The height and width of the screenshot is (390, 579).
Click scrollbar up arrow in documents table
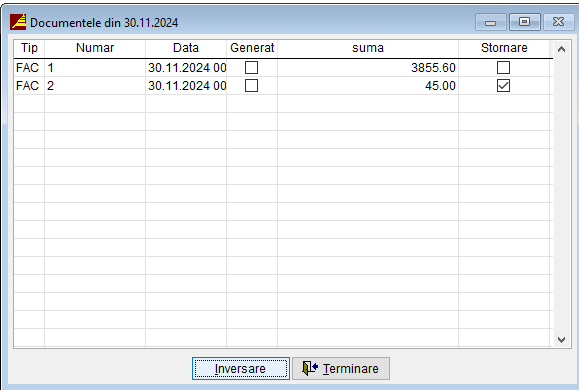point(561,49)
